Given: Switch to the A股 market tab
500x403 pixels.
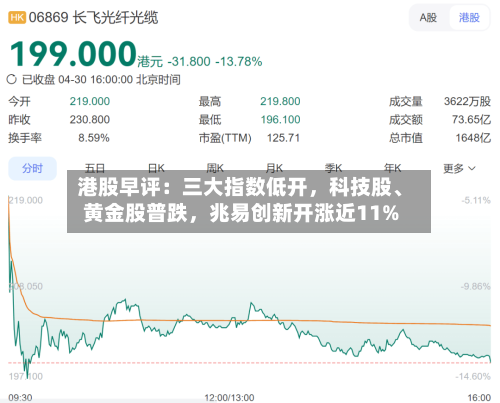Looking at the screenshot, I should (x=428, y=17).
